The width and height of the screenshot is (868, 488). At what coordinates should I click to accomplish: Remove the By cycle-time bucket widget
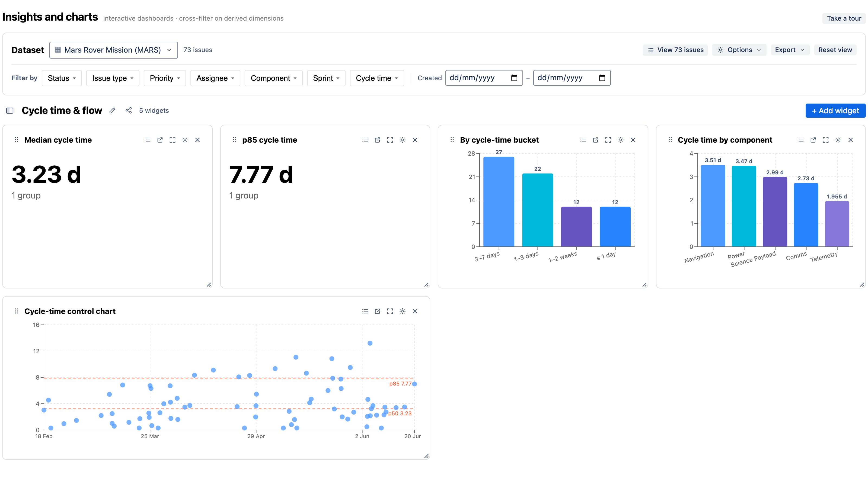pos(633,140)
